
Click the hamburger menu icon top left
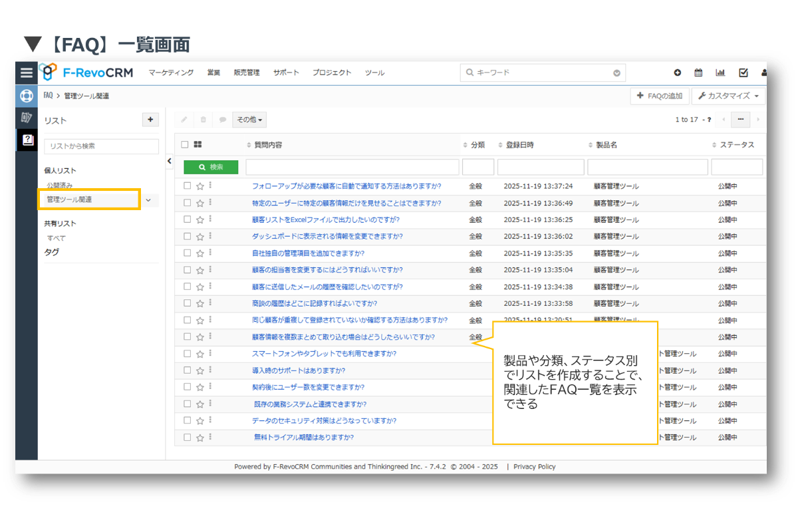[x=26, y=72]
